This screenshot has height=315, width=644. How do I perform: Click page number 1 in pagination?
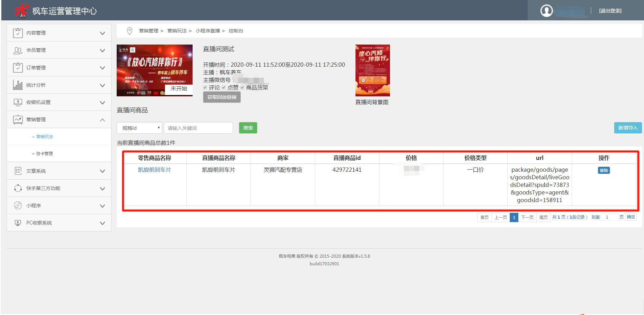pos(514,217)
